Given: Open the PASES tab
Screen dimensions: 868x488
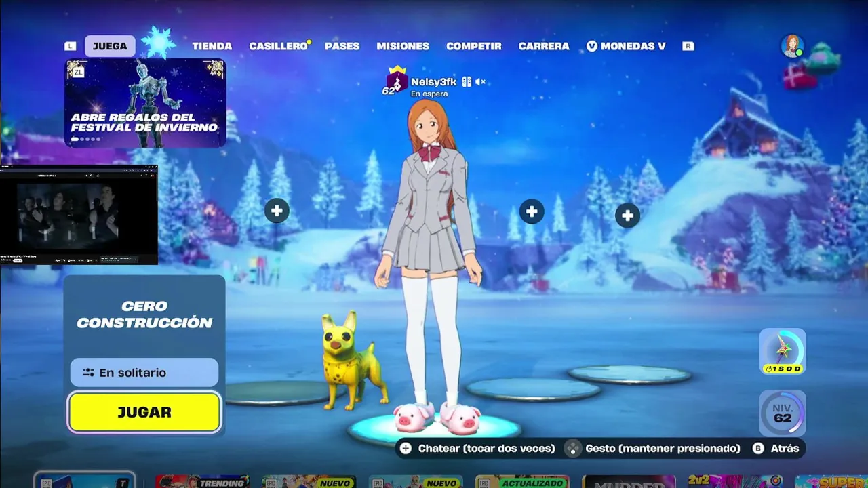Looking at the screenshot, I should [x=342, y=46].
